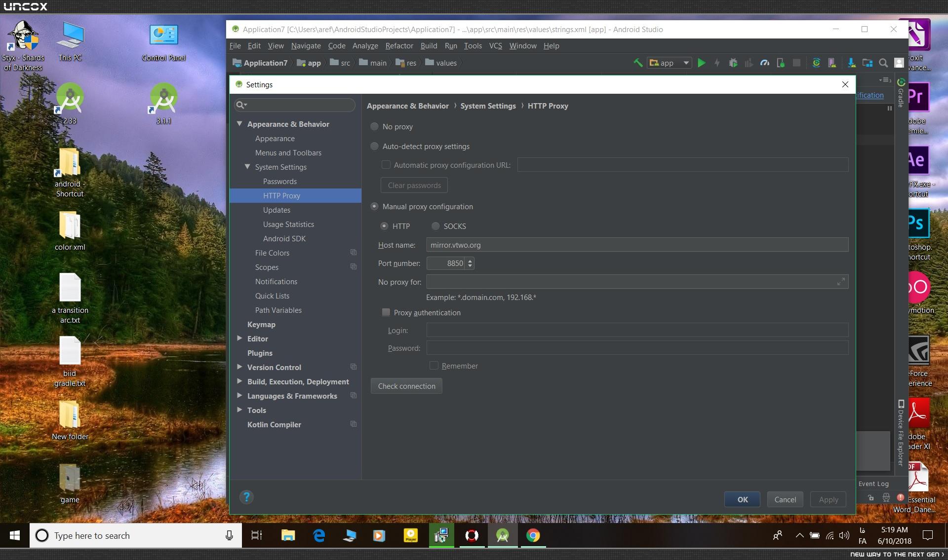Open the AVD Manager icon
948x560 pixels.
pyautogui.click(x=832, y=63)
